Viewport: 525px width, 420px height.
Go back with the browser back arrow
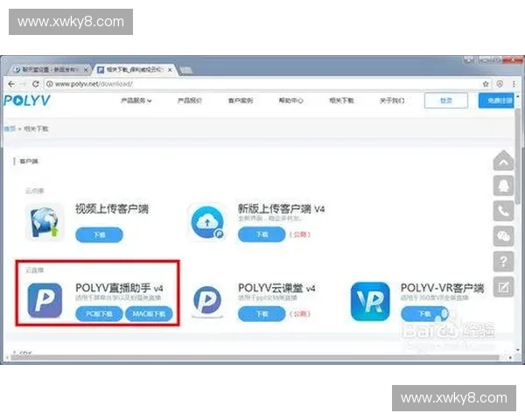[11, 84]
